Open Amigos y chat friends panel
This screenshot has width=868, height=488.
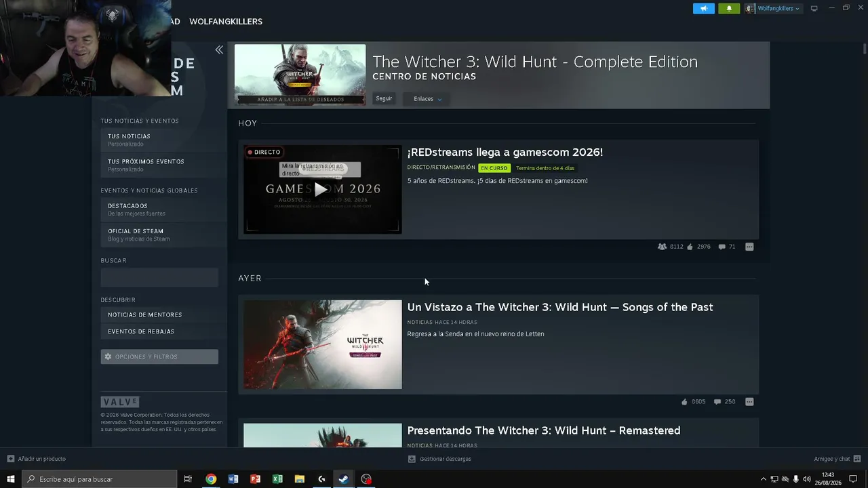[x=837, y=459]
